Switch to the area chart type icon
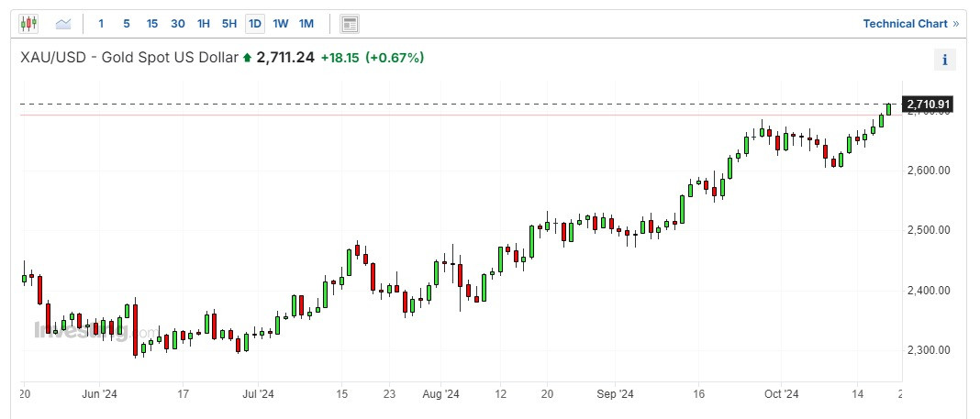This screenshot has height=419, width=980. click(63, 25)
